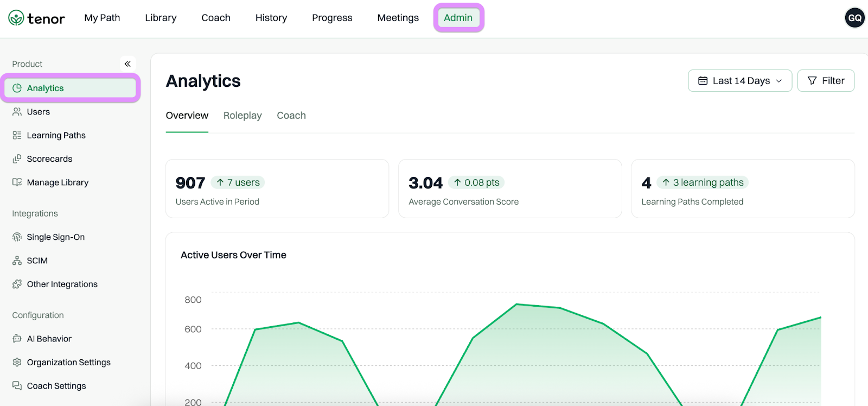This screenshot has height=406, width=868.
Task: Click the Learning Paths list icon
Action: click(x=17, y=135)
